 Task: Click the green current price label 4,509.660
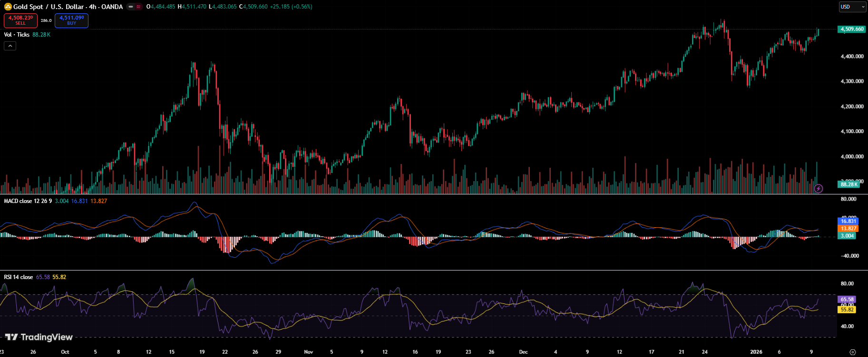pos(851,29)
